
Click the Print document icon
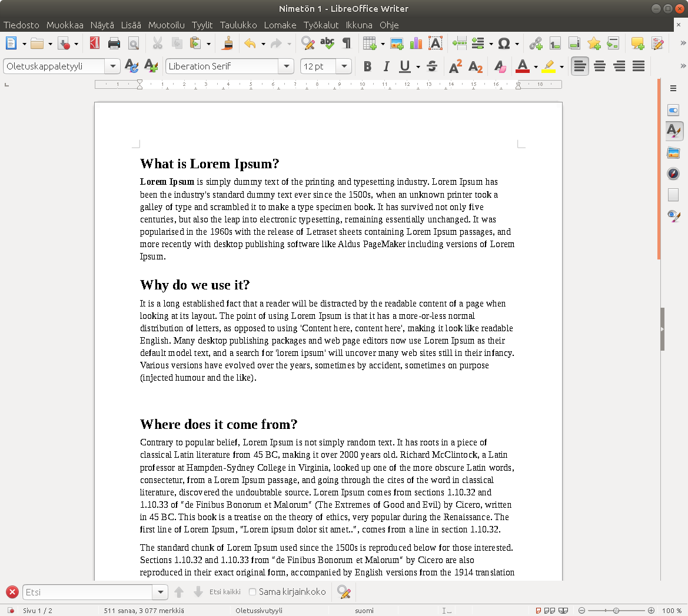pos(114,43)
